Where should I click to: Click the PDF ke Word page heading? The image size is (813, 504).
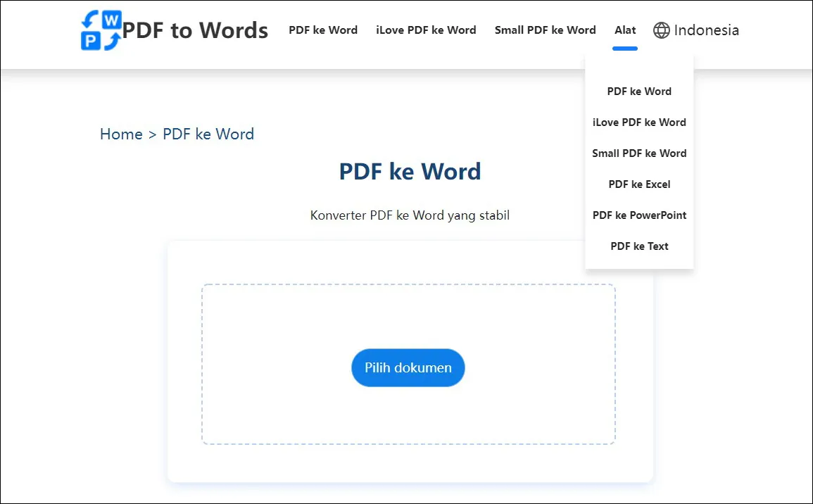tap(410, 171)
